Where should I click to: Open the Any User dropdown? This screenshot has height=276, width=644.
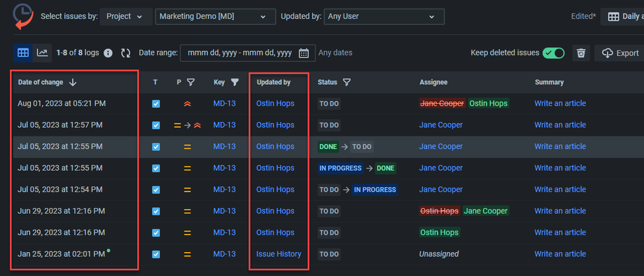pyautogui.click(x=384, y=16)
